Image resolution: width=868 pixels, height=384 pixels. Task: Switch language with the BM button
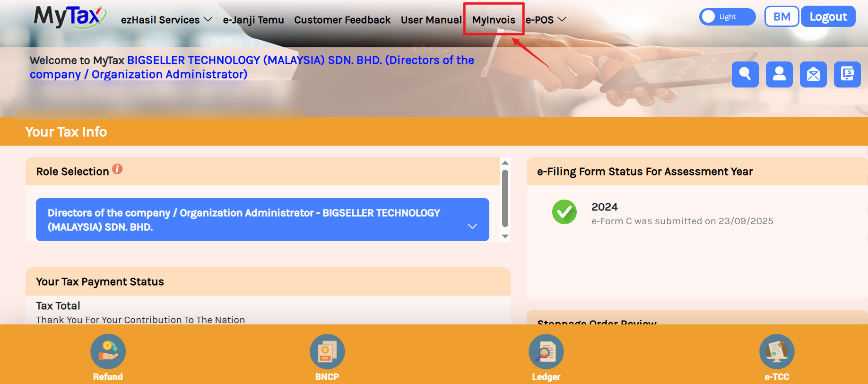(782, 17)
